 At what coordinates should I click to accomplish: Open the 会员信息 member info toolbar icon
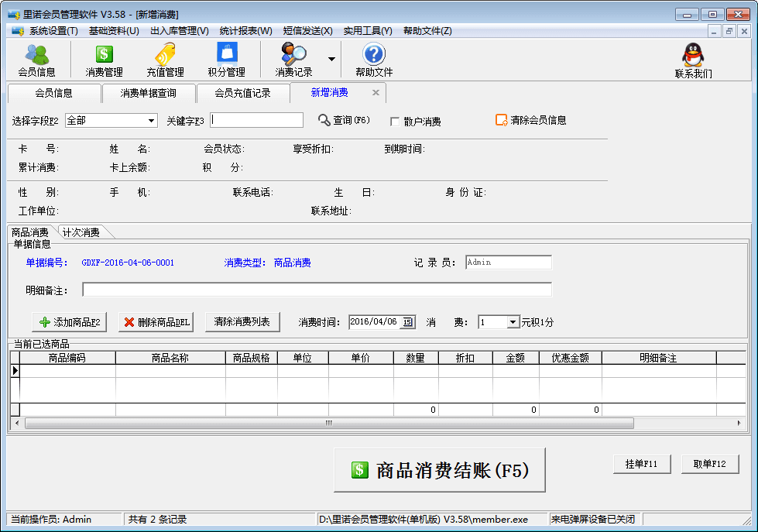pos(37,59)
